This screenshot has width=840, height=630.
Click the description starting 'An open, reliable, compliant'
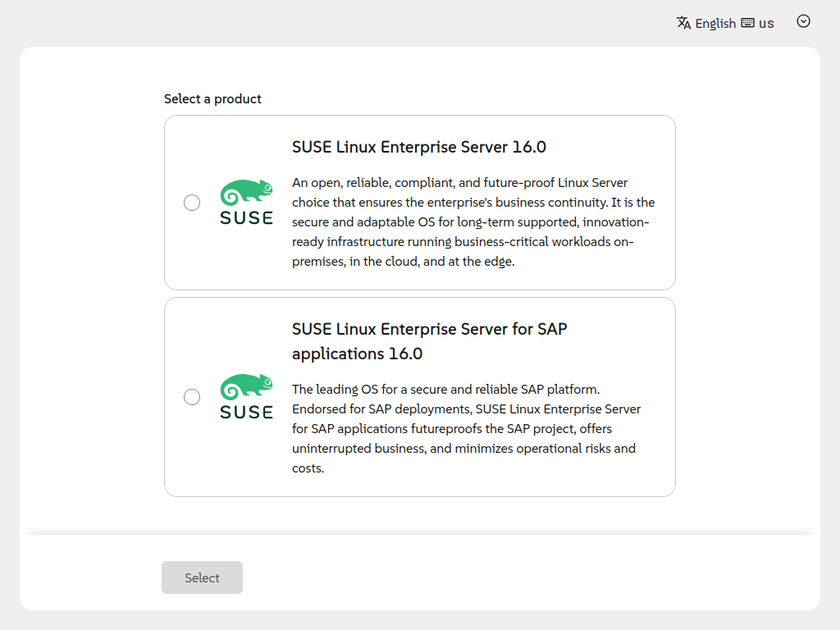click(473, 221)
